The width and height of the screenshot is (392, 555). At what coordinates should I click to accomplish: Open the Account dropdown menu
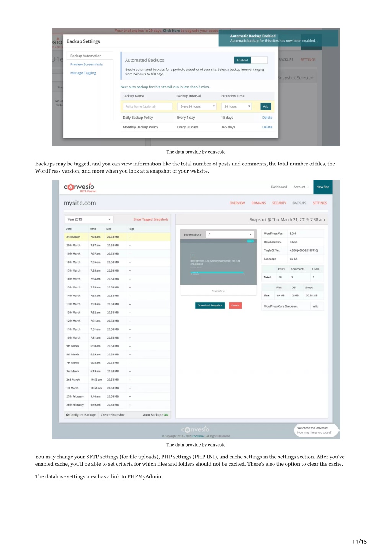click(301, 187)
